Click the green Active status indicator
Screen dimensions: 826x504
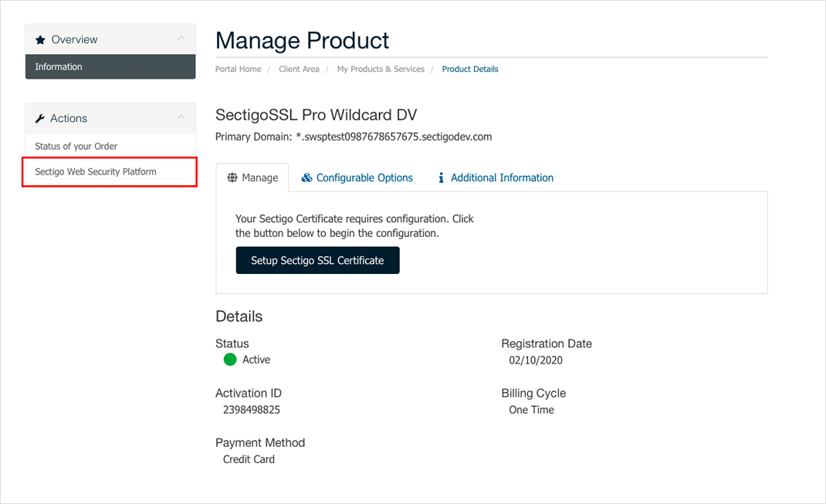[230, 360]
